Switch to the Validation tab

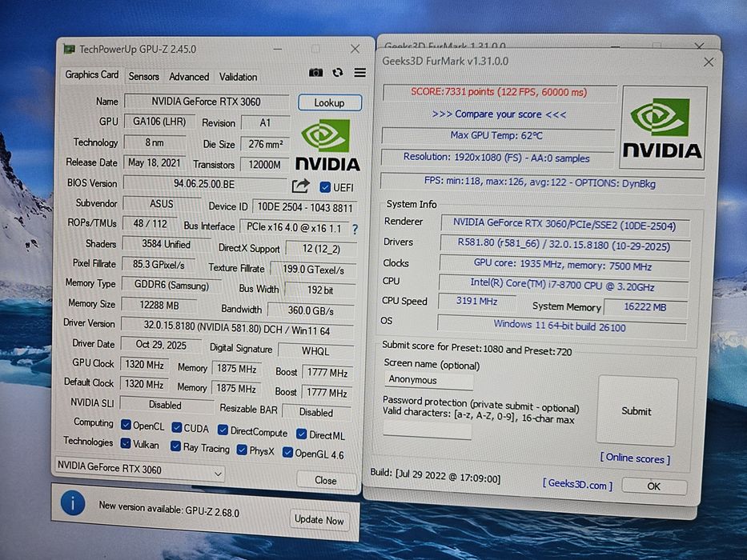click(x=239, y=77)
